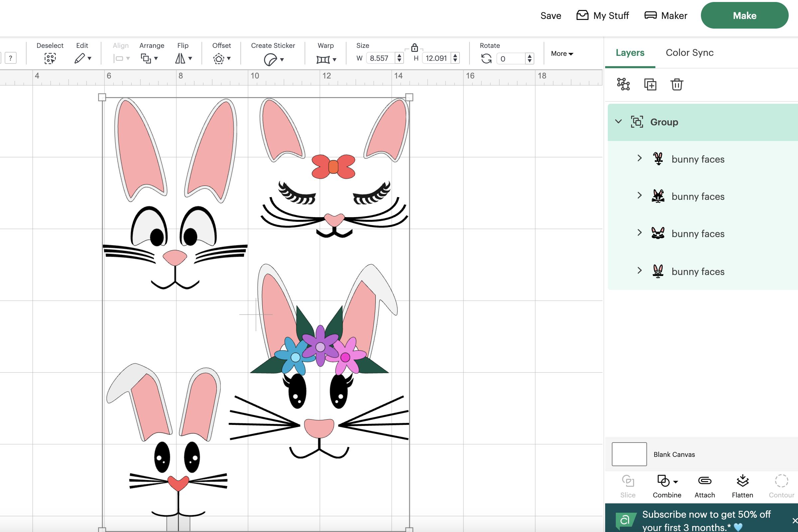Click the Deselect icon

pyautogui.click(x=50, y=59)
